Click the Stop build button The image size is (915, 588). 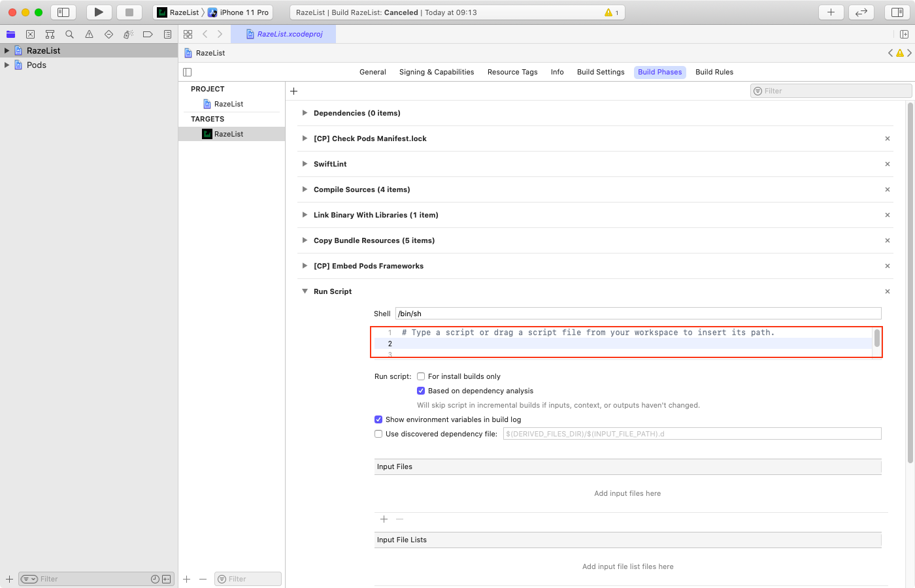[x=129, y=12]
